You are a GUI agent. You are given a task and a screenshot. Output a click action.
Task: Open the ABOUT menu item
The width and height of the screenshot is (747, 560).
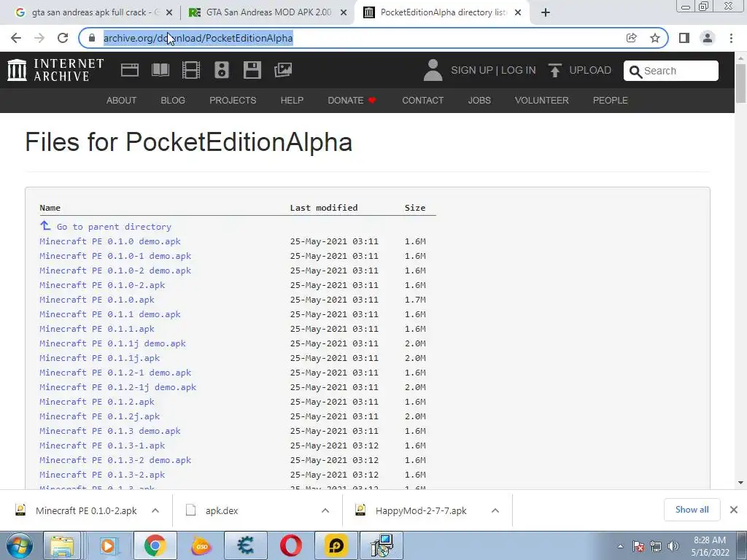pos(122,101)
